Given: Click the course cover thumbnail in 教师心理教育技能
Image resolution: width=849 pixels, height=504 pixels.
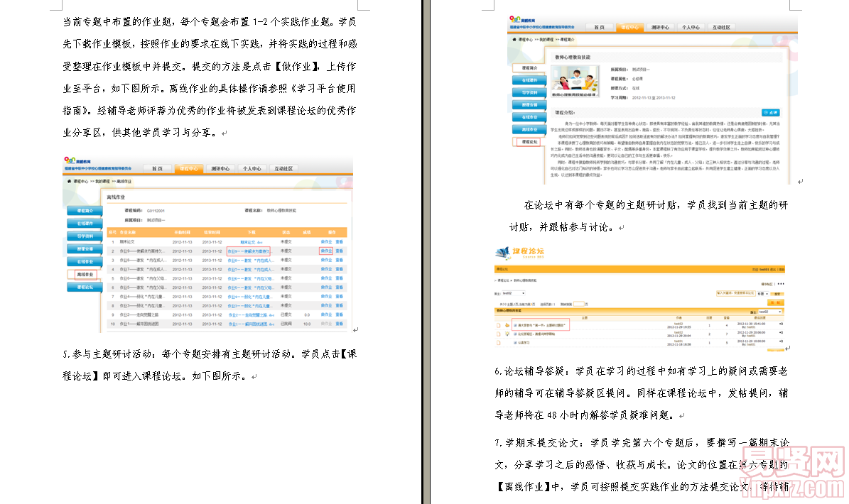Looking at the screenshot, I should (x=575, y=81).
